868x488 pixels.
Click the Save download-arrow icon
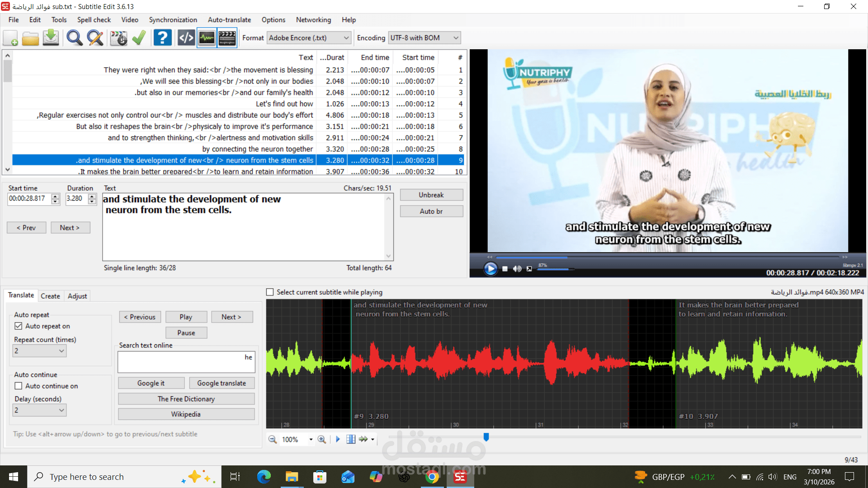(x=51, y=38)
